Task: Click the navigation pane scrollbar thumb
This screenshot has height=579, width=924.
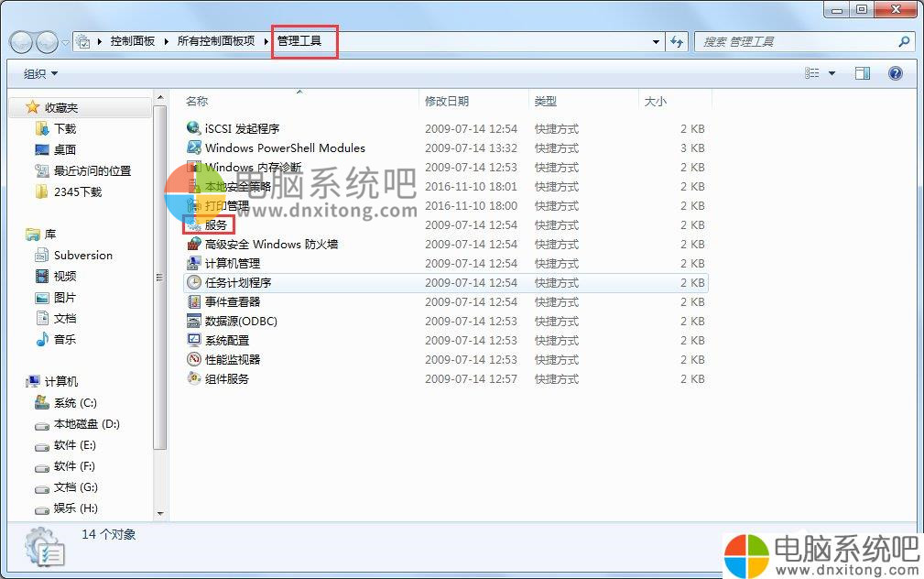Action: click(x=160, y=277)
